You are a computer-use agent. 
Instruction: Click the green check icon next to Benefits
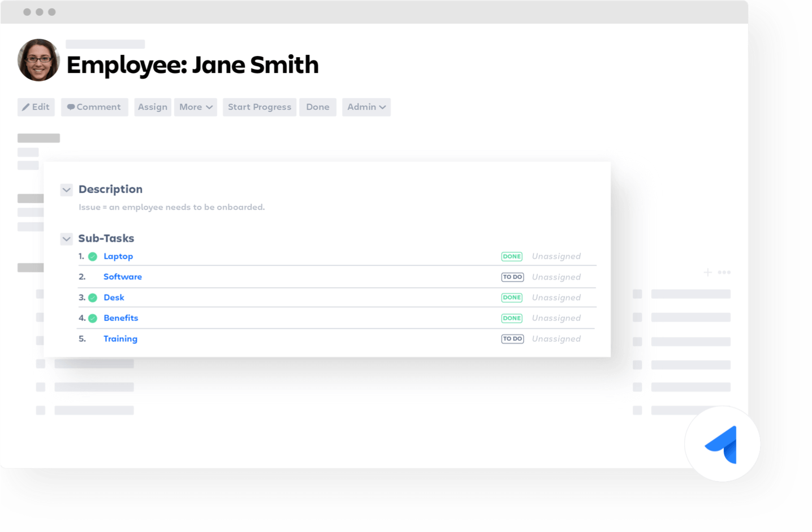click(x=92, y=318)
